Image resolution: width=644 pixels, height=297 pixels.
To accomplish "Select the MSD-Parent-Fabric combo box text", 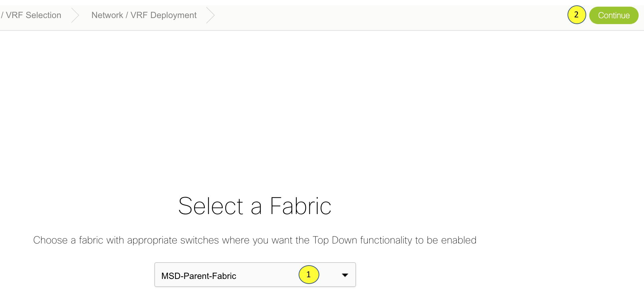I will coord(199,276).
